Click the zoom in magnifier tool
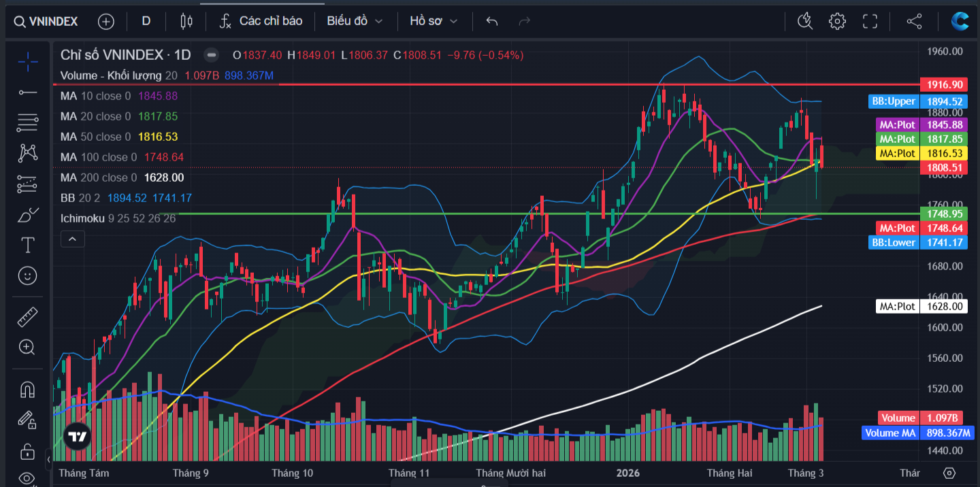The image size is (980, 487). click(27, 348)
